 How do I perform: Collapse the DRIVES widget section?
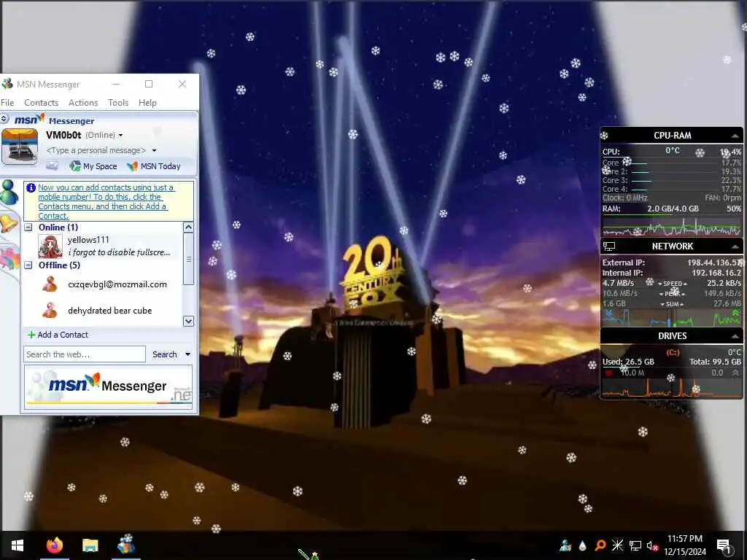(x=735, y=336)
